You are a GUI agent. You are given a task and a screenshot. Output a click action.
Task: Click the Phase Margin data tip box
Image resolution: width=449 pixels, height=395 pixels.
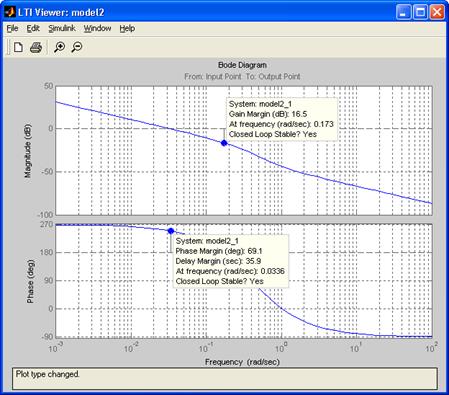(231, 261)
